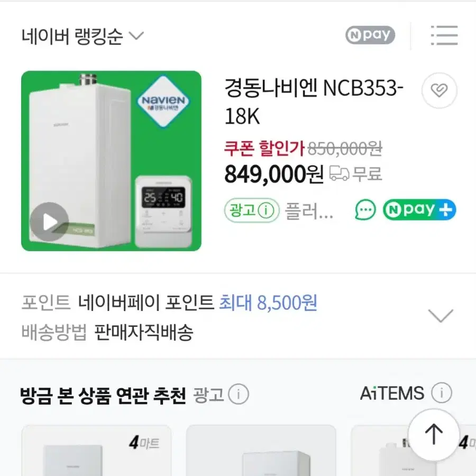The width and height of the screenshot is (476, 476).
Task: Click the free shipping truck icon
Action: click(339, 173)
